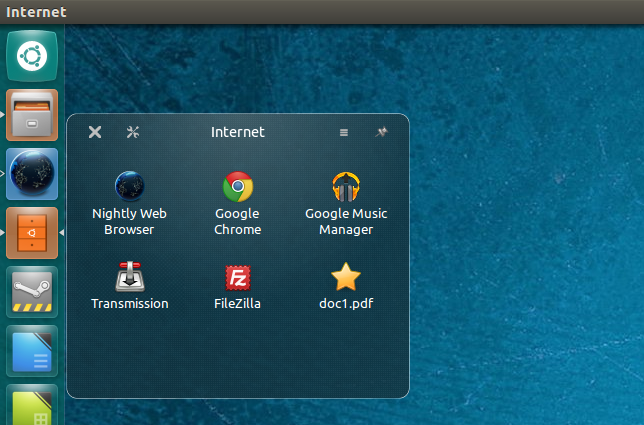Screen dimensions: 644x425
Task: Open LibreOffice Calc in the launcher
Action: [x=32, y=404]
